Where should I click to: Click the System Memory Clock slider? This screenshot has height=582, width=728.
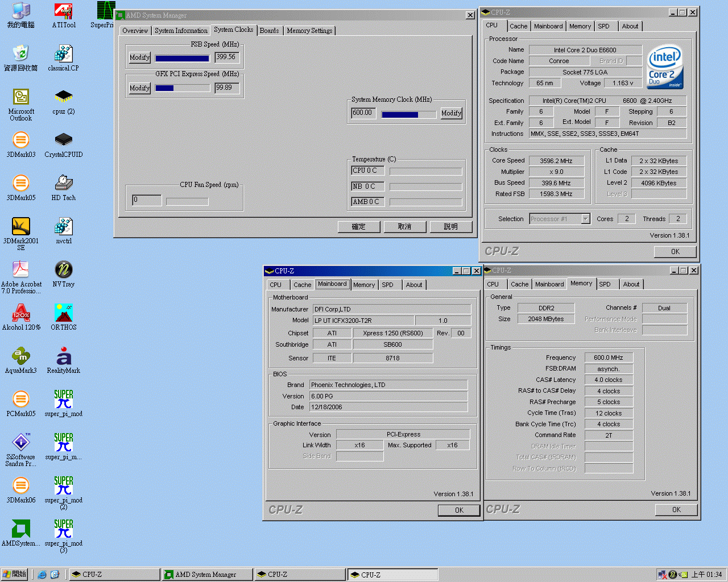(x=408, y=114)
